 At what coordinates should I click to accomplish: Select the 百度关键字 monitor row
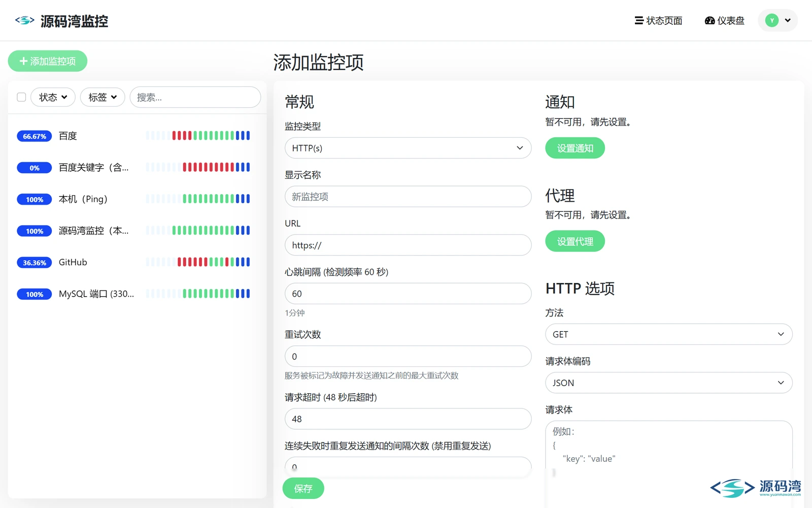[x=137, y=167]
